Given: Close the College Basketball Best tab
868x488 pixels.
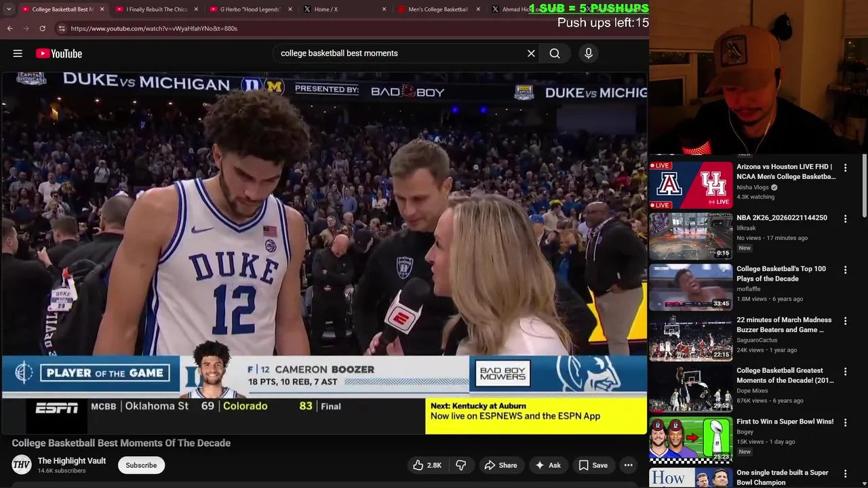Looking at the screenshot, I should click(x=102, y=9).
